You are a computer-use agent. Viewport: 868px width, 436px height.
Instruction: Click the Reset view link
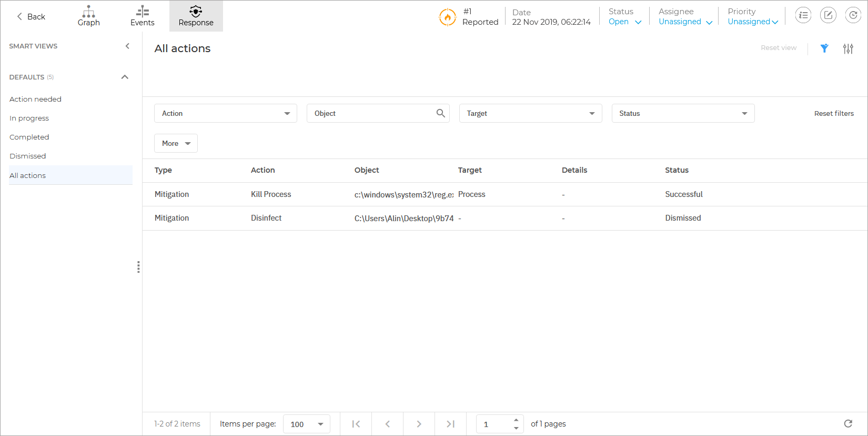click(x=779, y=48)
